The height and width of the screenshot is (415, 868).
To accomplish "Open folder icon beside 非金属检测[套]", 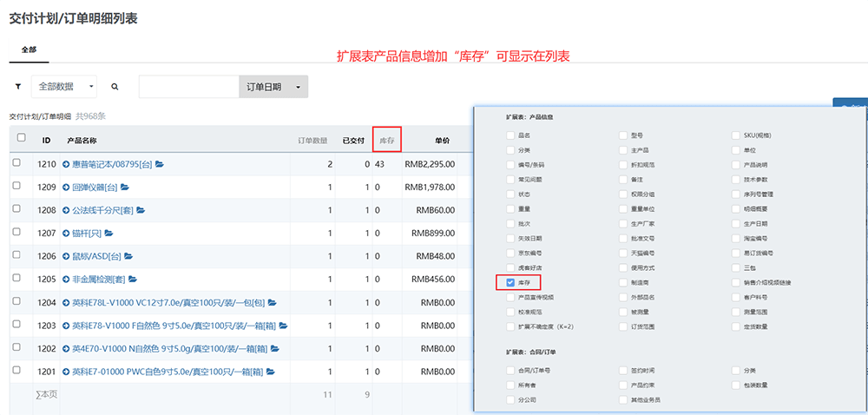I will click(x=133, y=280).
